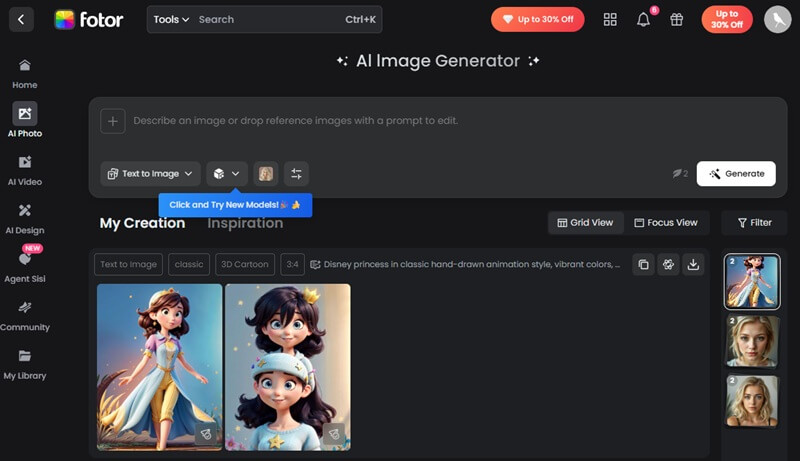Click the round Up to 30% Off badge
800x461 pixels.
[727, 19]
